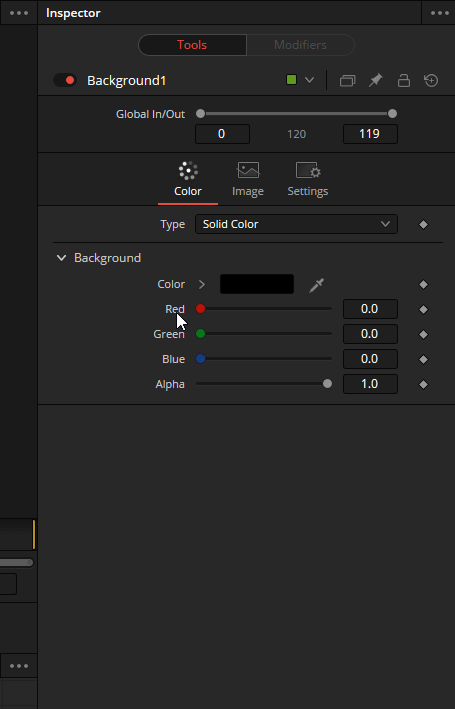The image size is (455, 709).
Task: Reset Background1 settings with the reset icon
Action: [x=431, y=80]
